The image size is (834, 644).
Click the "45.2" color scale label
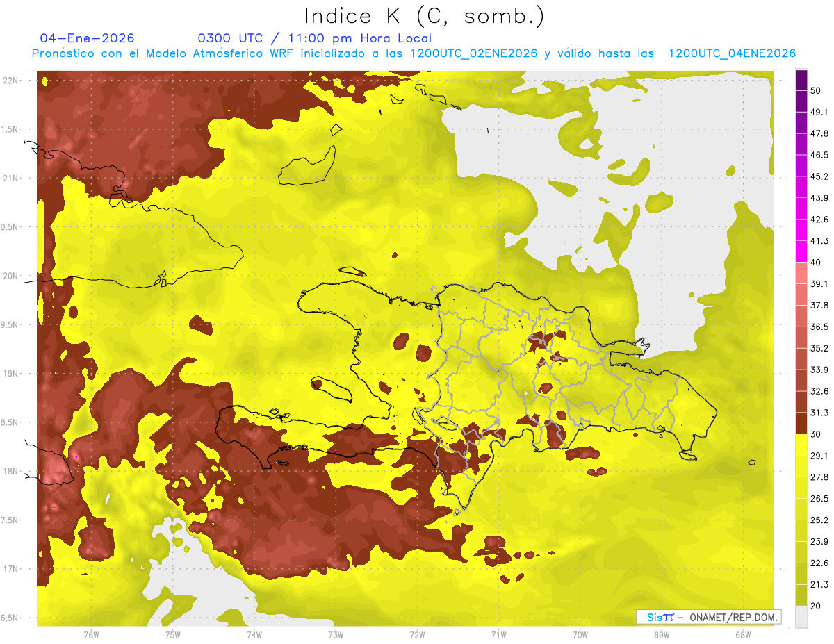point(819,176)
